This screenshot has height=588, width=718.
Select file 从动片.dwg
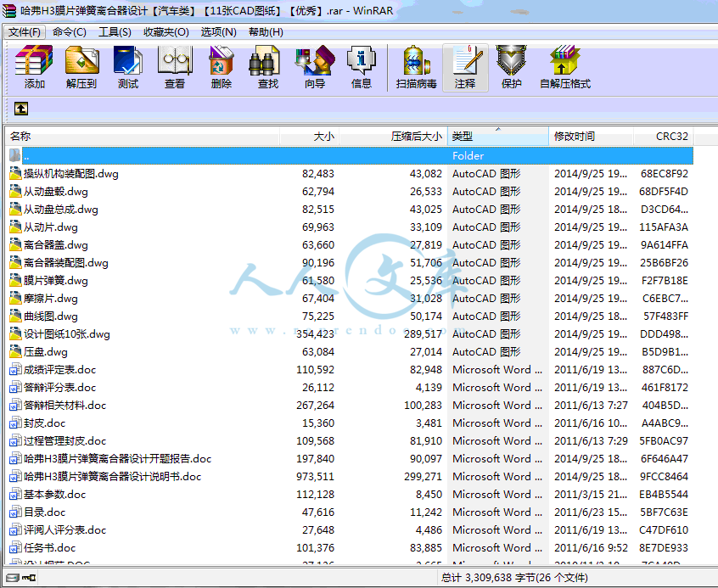coord(351,227)
